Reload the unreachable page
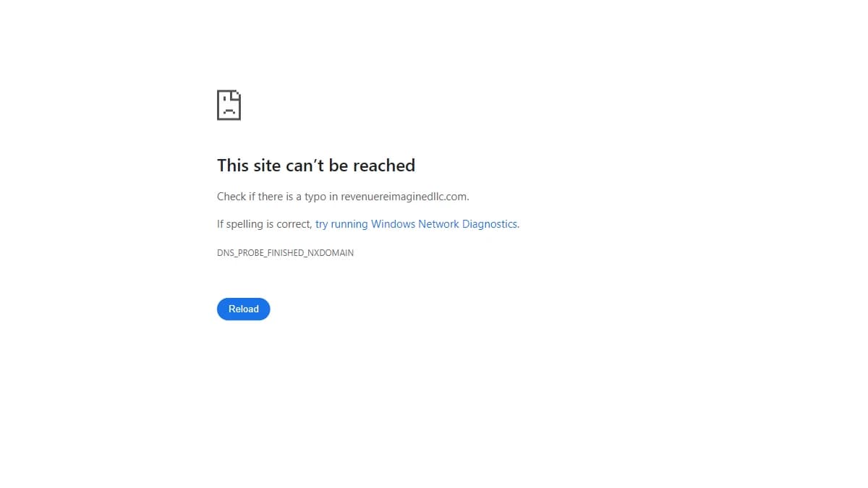 click(244, 309)
